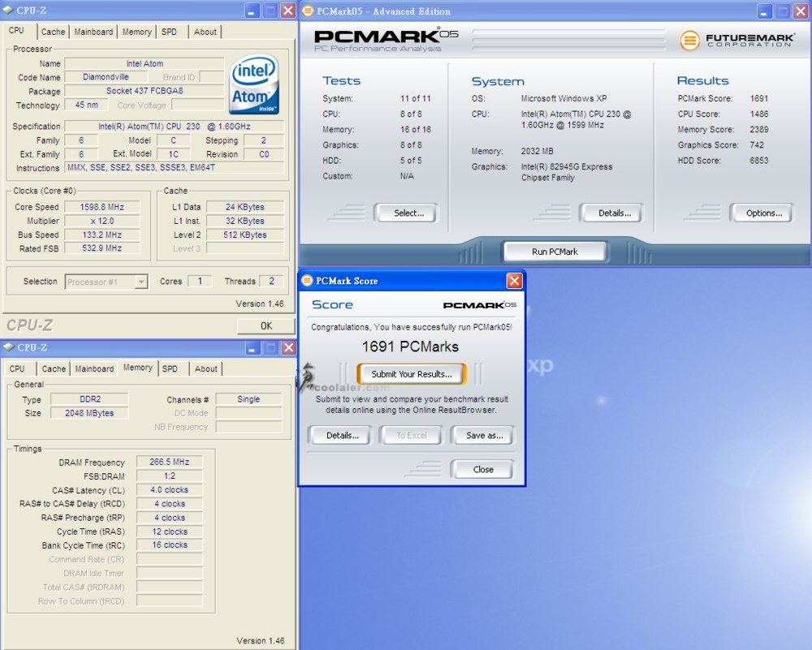
Task: Click Close button in score dialog
Action: click(483, 469)
